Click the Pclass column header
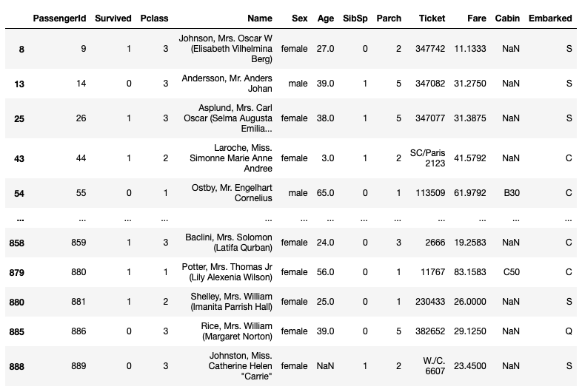Screen dimensions: 582x392 coord(155,18)
